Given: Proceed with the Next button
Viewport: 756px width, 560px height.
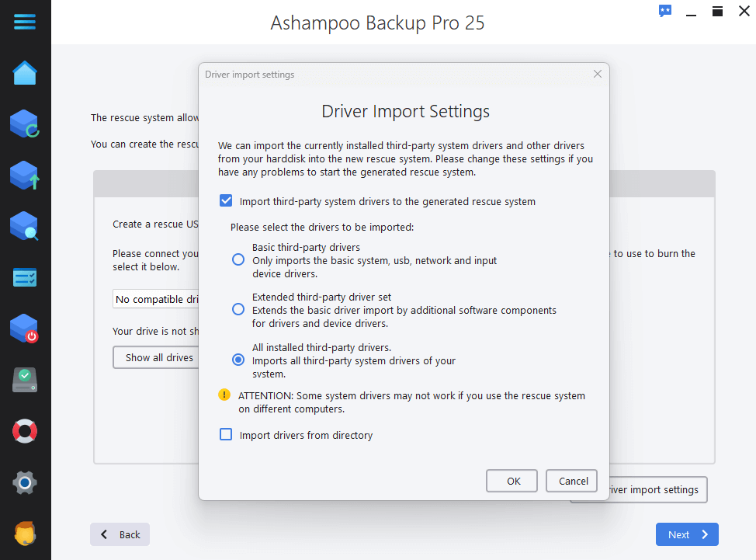Looking at the screenshot, I should coord(686,534).
